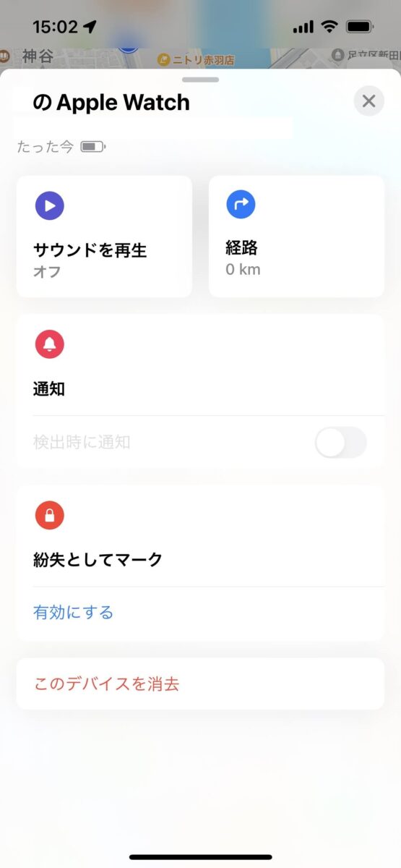Tap このデバイスを消去 to erase device
Screen dimensions: 401x868
click(107, 684)
